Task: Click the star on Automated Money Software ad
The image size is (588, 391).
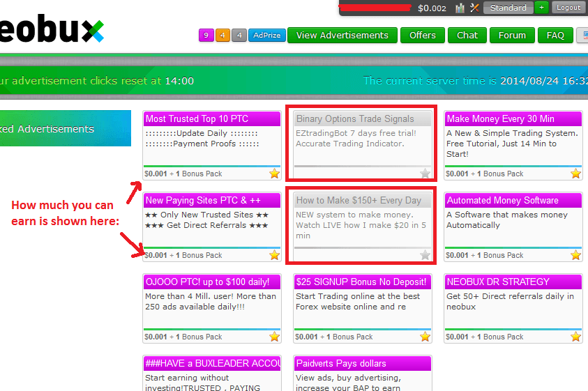Action: coord(575,255)
